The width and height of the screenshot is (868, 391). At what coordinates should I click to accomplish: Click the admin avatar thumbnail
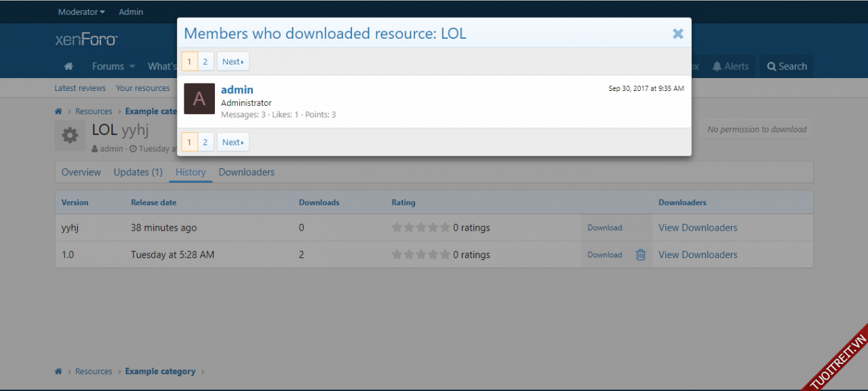[x=199, y=99]
